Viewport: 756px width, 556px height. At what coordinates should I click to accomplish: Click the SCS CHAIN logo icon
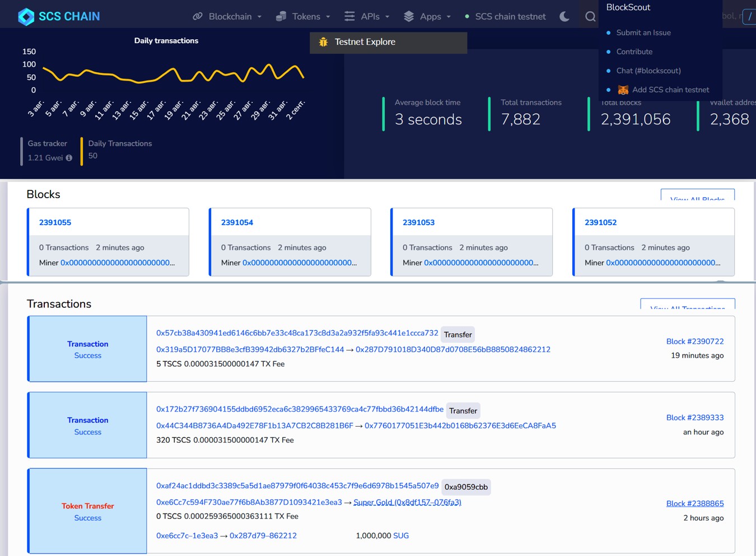pyautogui.click(x=26, y=17)
